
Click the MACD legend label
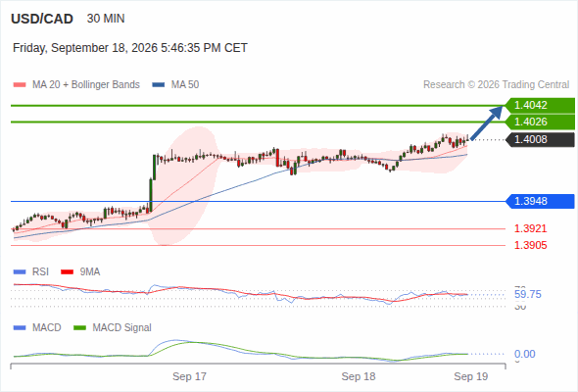[x=46, y=327]
